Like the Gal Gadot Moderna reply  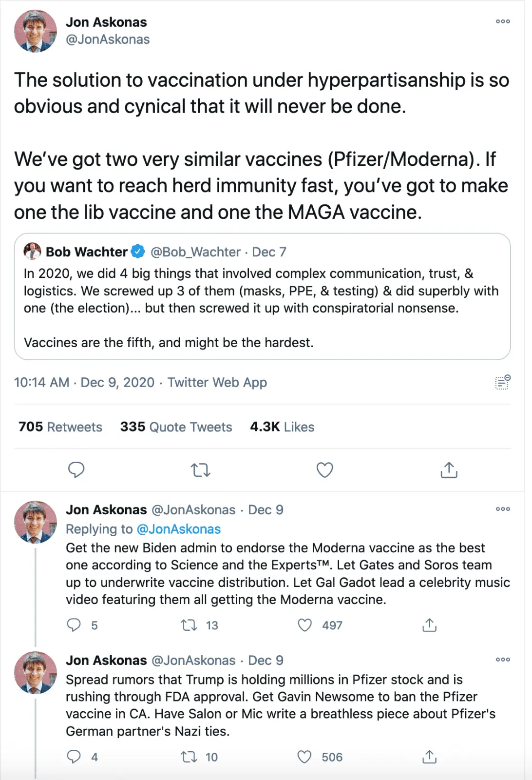click(x=305, y=625)
